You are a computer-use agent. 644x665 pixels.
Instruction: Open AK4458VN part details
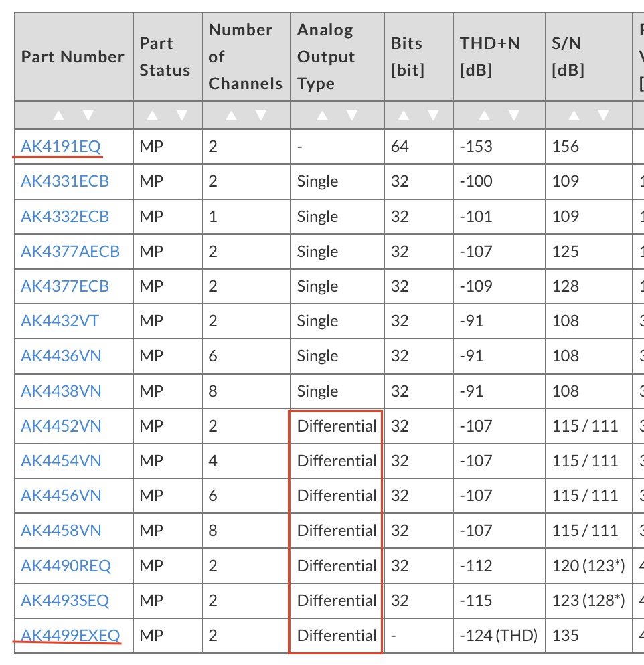(x=62, y=531)
